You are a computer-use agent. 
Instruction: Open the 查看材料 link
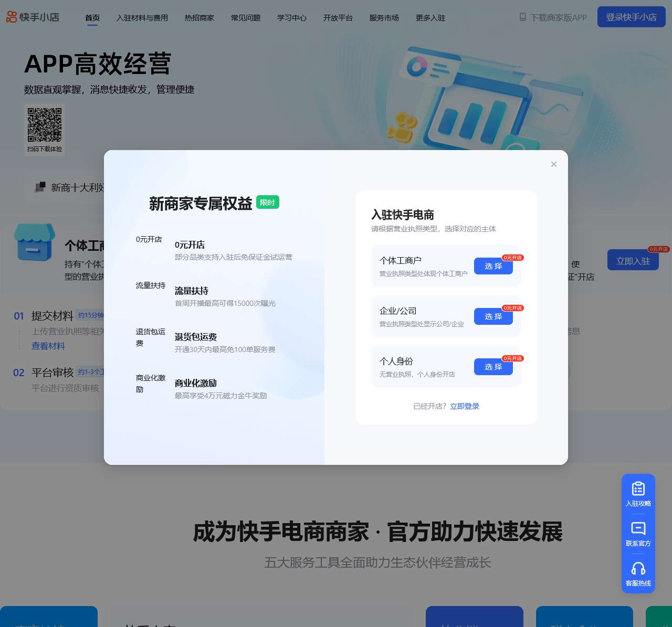tap(48, 346)
